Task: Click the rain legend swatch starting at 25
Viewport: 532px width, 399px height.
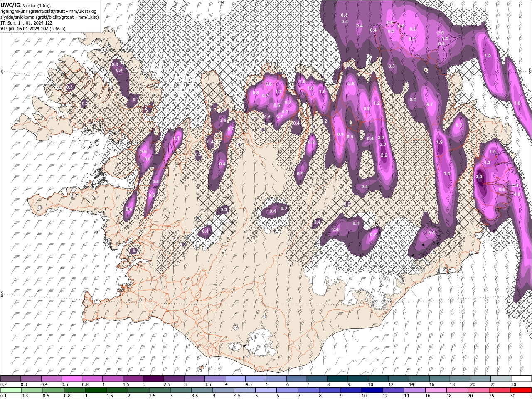Action: coord(500,390)
